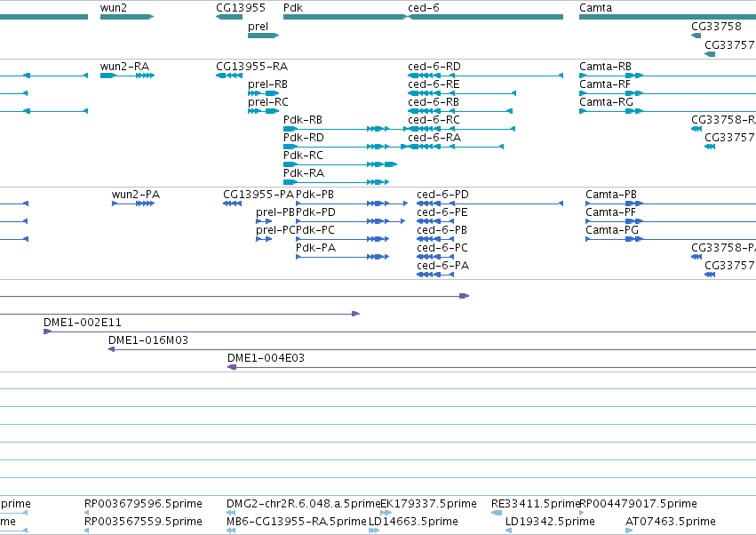The image size is (756, 535).
Task: Select EST RP003679596.5prime
Action: (143, 504)
